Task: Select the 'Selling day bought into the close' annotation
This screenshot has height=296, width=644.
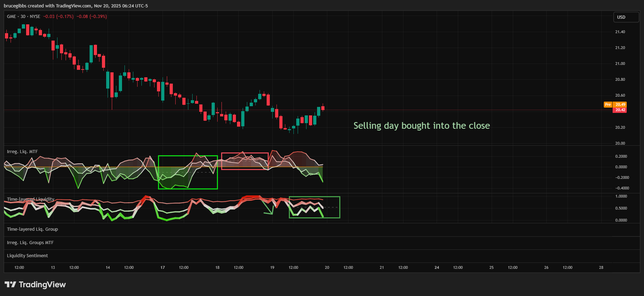Action: (x=421, y=126)
